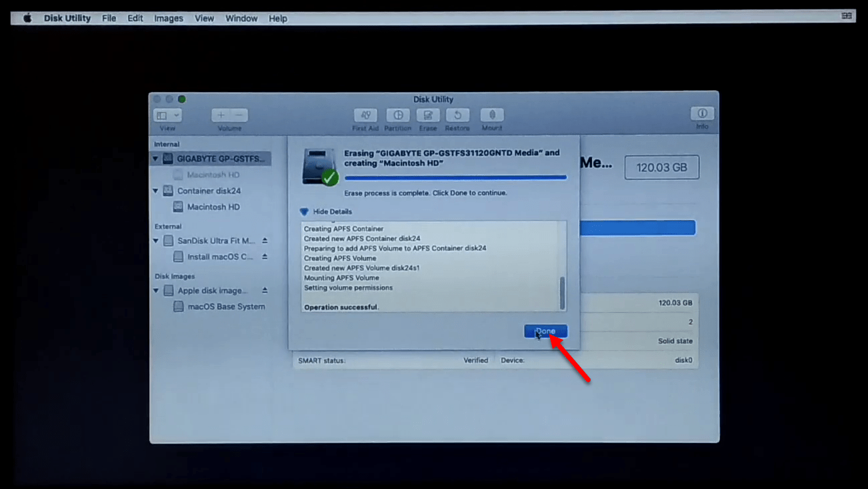Screen dimensions: 868x489
Task: Click the Restore toolbar icon
Action: [457, 115]
